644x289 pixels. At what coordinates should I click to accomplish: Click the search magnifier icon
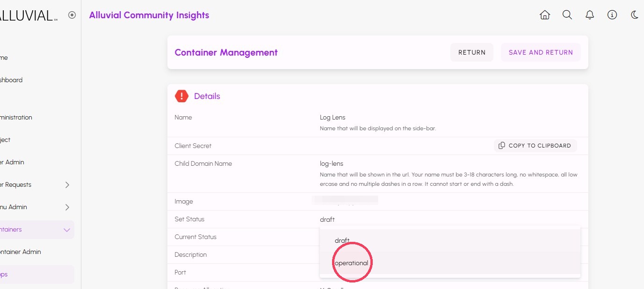pyautogui.click(x=567, y=15)
